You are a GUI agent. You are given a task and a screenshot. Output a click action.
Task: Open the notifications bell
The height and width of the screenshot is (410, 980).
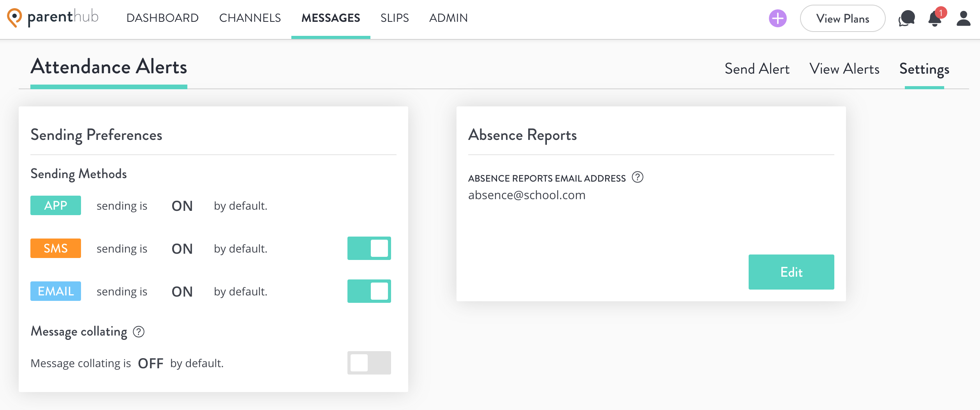pos(935,18)
